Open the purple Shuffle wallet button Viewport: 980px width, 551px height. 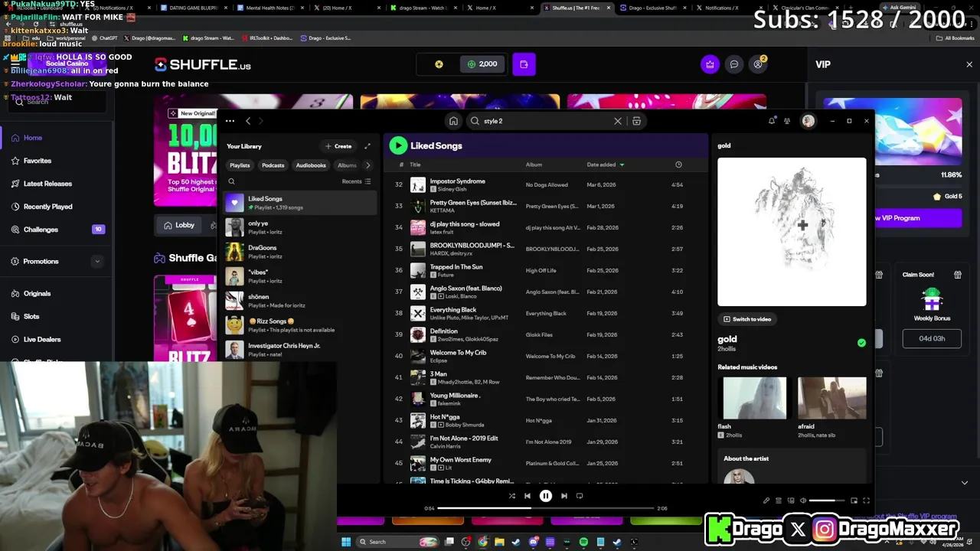click(524, 64)
